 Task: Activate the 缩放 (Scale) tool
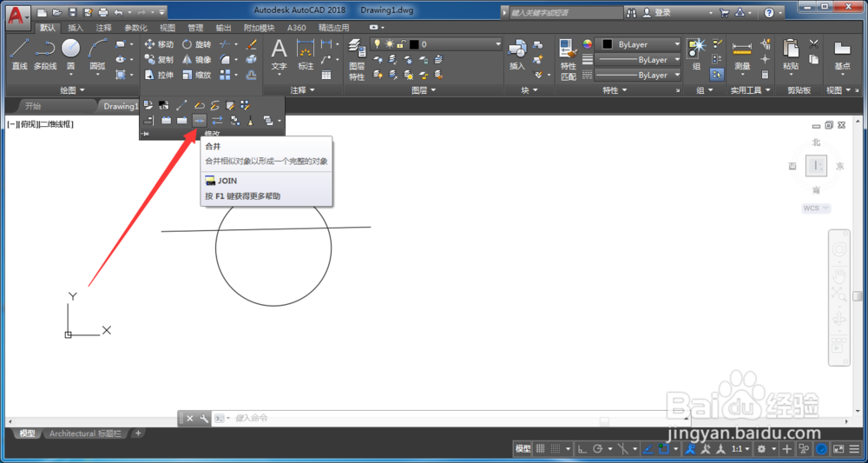pyautogui.click(x=197, y=75)
